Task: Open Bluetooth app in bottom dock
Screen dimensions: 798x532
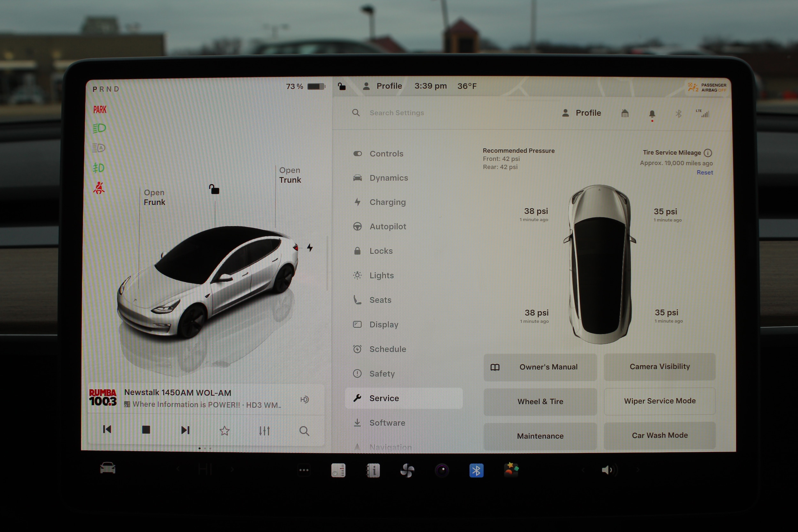Action: tap(476, 471)
